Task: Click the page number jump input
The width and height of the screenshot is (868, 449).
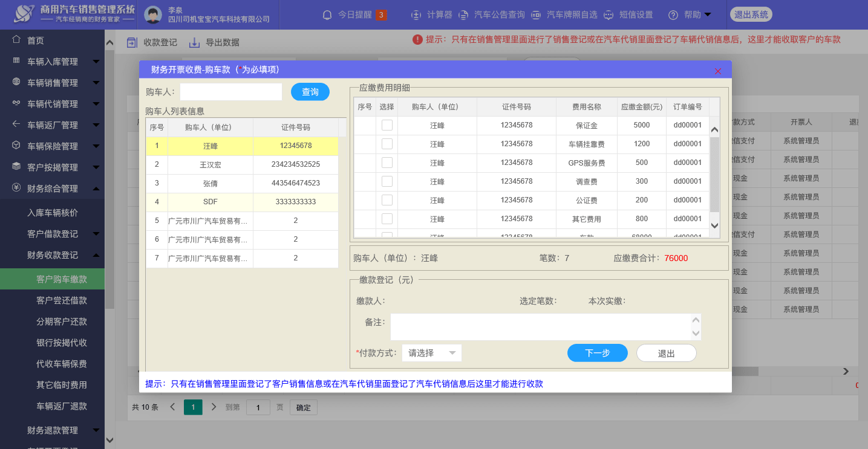Action: (x=258, y=407)
